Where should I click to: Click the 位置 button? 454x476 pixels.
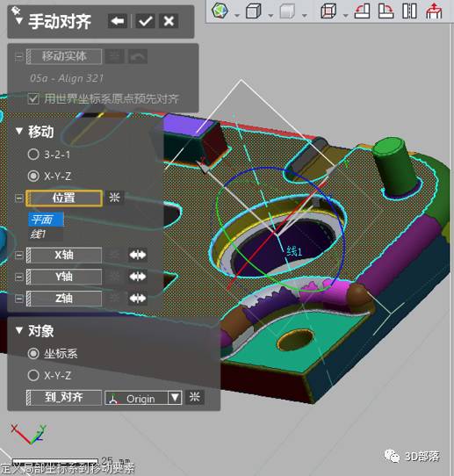pos(64,198)
